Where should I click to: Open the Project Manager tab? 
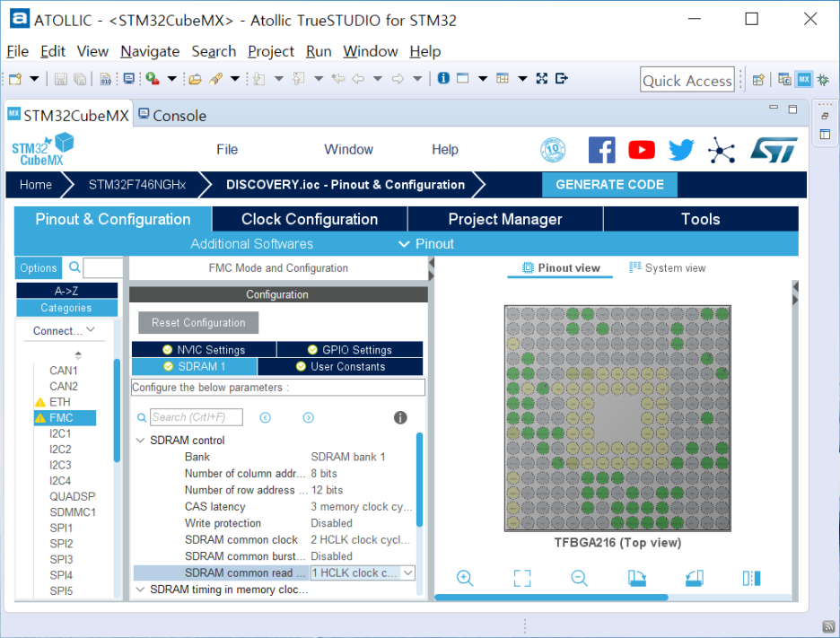(x=505, y=219)
